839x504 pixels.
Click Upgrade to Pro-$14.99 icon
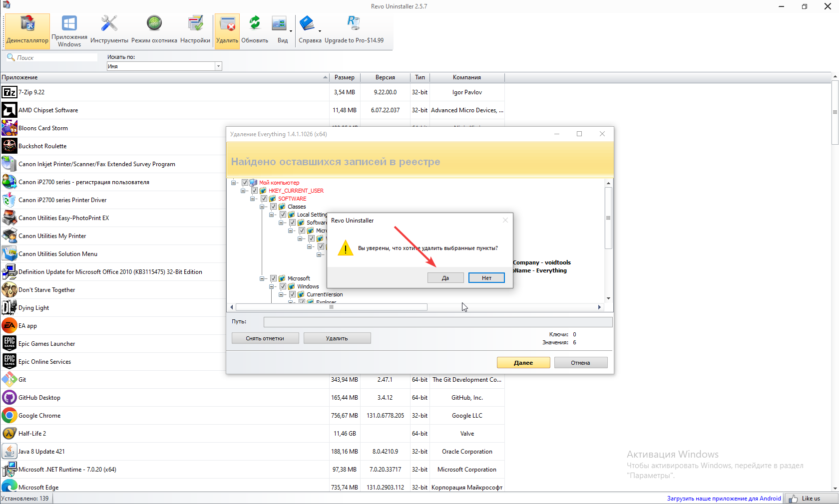point(354,31)
